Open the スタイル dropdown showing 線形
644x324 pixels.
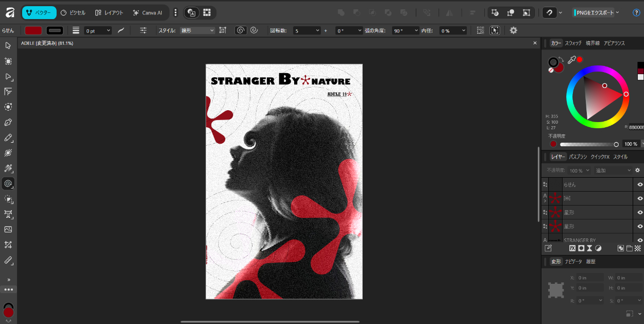[x=197, y=31]
